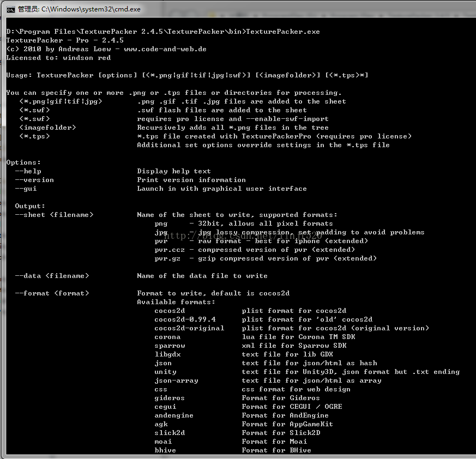
Task: Click 'Format for CEGUI / OGRE' description
Action: pyautogui.click(x=292, y=407)
